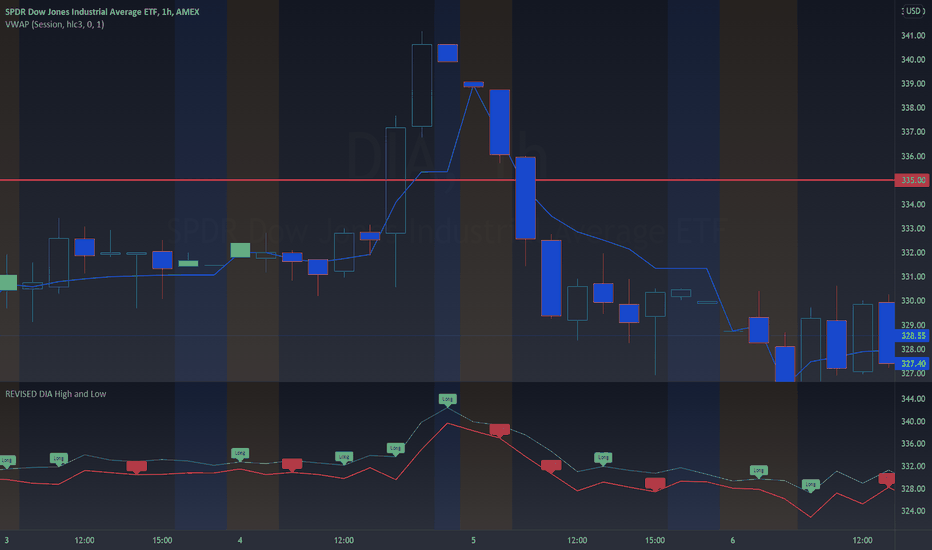Click the 15:00 time label following day 3

click(x=162, y=540)
